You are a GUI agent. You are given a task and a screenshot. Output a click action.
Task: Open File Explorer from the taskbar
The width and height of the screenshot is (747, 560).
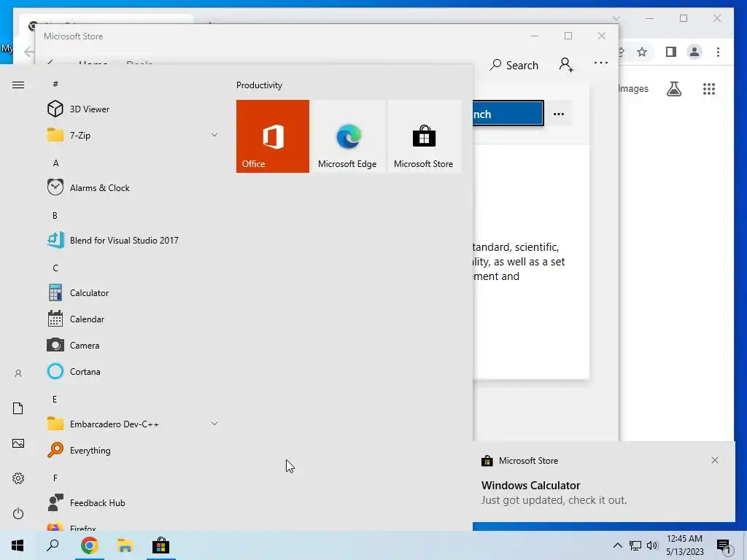[x=125, y=545]
